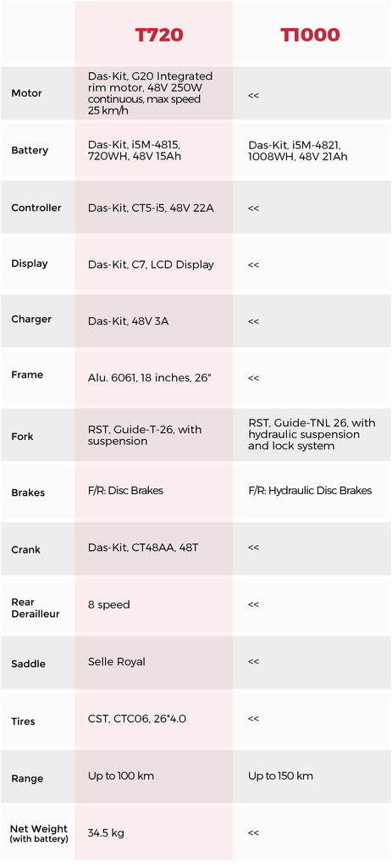Click the T720 motor description text

coord(150,93)
